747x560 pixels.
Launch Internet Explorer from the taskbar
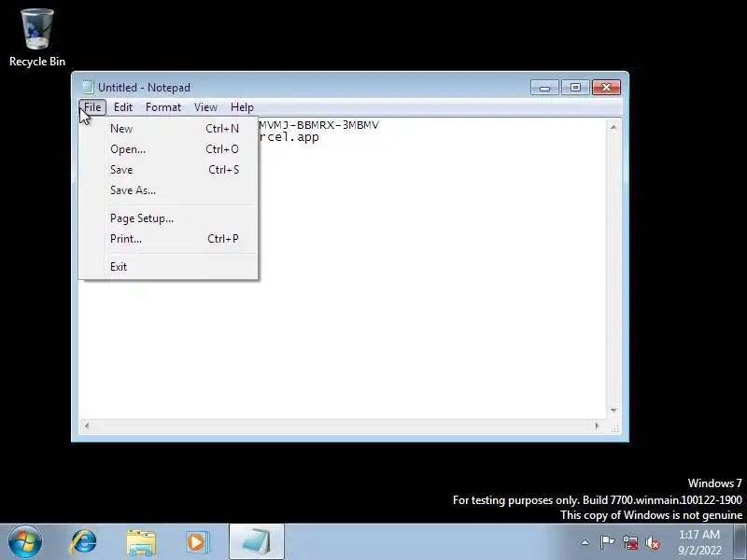coord(83,542)
